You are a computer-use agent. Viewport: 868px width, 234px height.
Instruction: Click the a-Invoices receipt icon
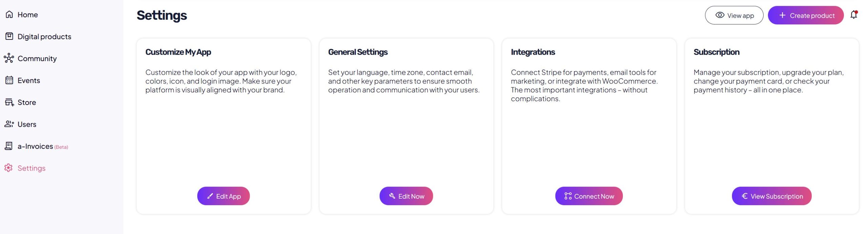click(x=9, y=146)
